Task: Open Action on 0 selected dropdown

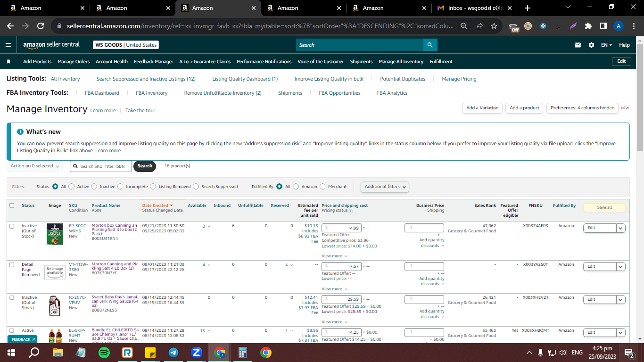Action: click(x=34, y=166)
